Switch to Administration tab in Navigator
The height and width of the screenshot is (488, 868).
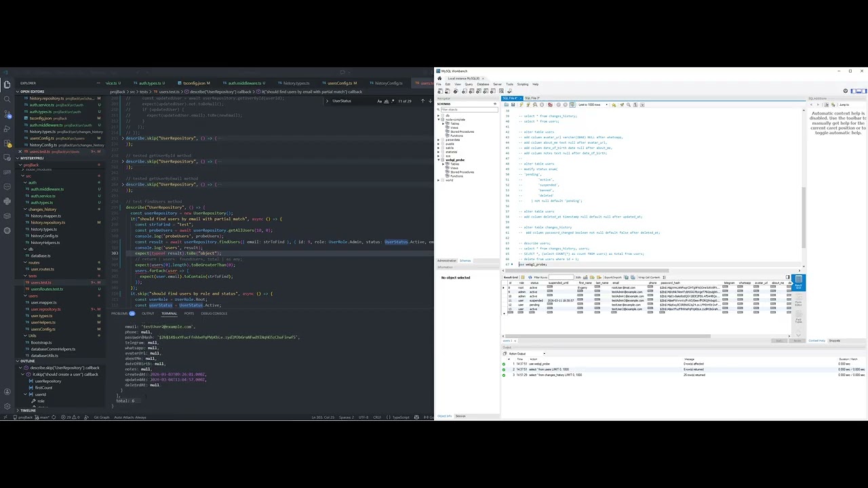[447, 261]
